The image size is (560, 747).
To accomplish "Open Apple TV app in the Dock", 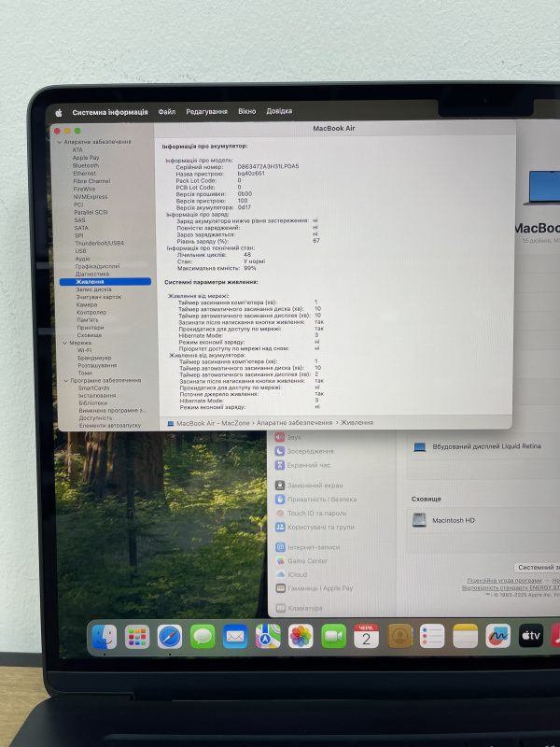I will pos(530,637).
